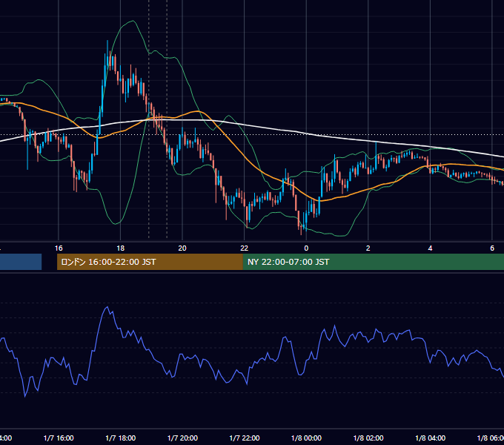The width and height of the screenshot is (504, 445).
Task: Click the 1/8 04:00 label on indicator axis
Action: [431, 438]
